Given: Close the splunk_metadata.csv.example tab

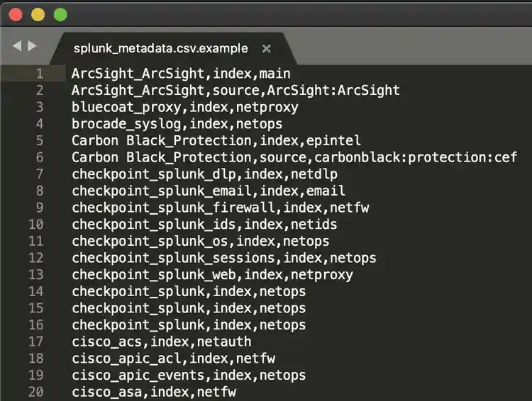Looking at the screenshot, I should (x=267, y=48).
